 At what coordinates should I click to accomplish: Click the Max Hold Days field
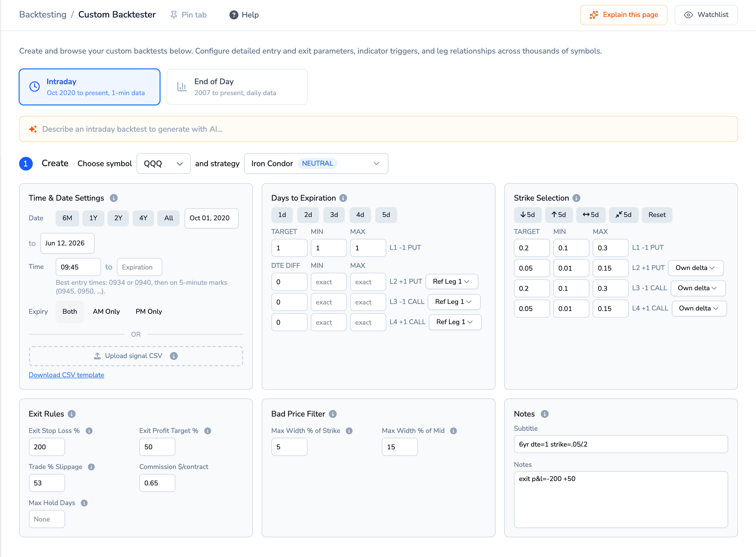point(47,519)
